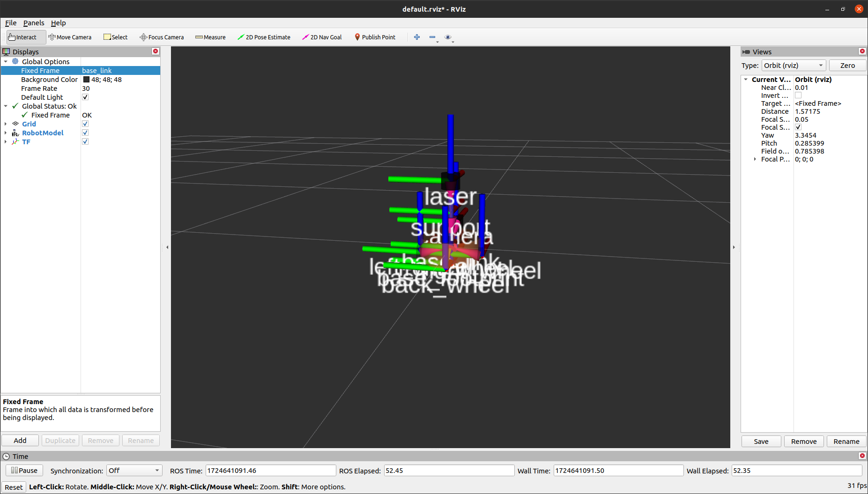Click the Add display button
This screenshot has width=868, height=494.
[20, 441]
